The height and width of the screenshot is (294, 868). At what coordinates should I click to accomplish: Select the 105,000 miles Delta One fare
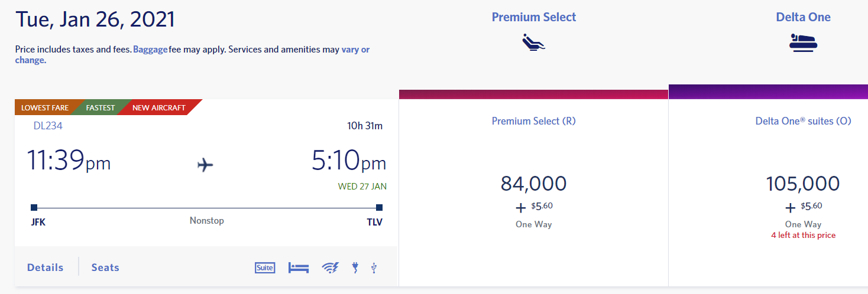tap(802, 184)
